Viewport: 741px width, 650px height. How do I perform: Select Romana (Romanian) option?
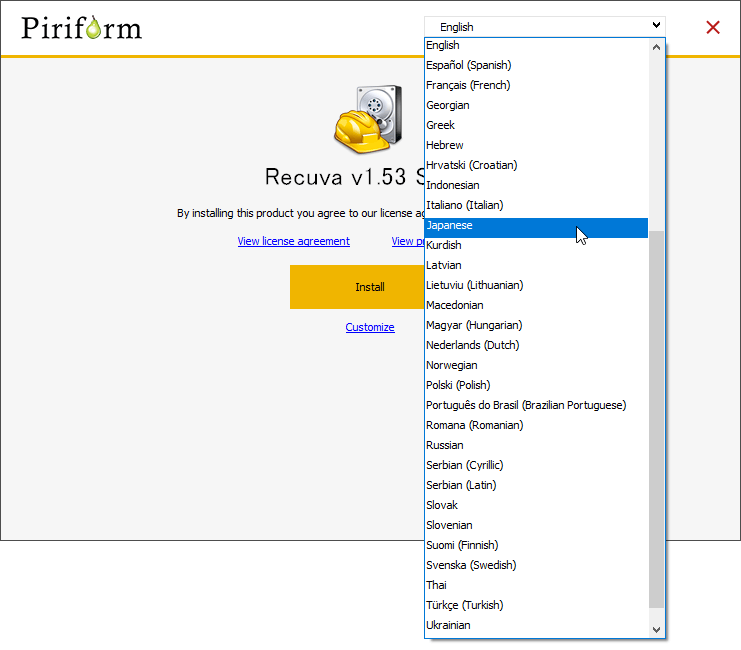click(536, 425)
